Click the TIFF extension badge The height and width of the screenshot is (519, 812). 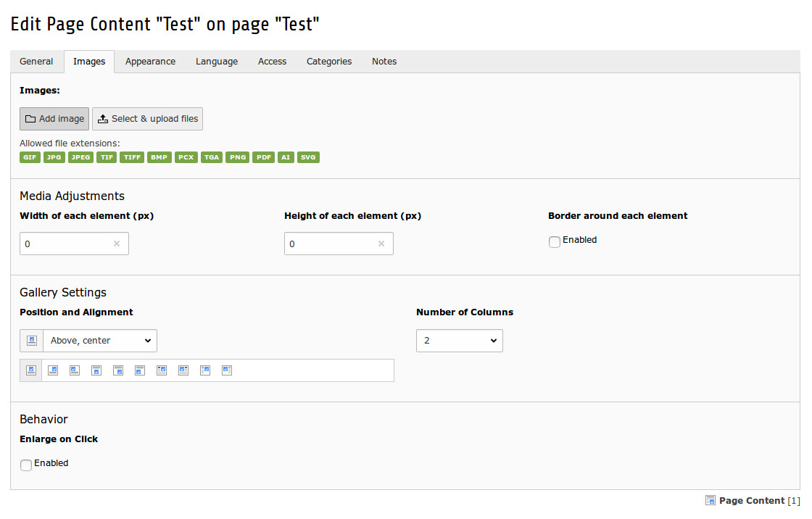(x=132, y=157)
